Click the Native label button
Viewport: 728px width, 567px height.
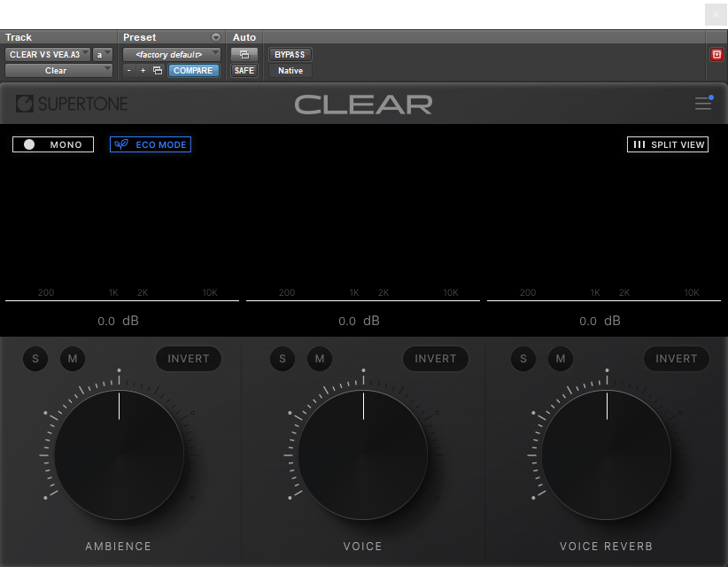point(290,71)
